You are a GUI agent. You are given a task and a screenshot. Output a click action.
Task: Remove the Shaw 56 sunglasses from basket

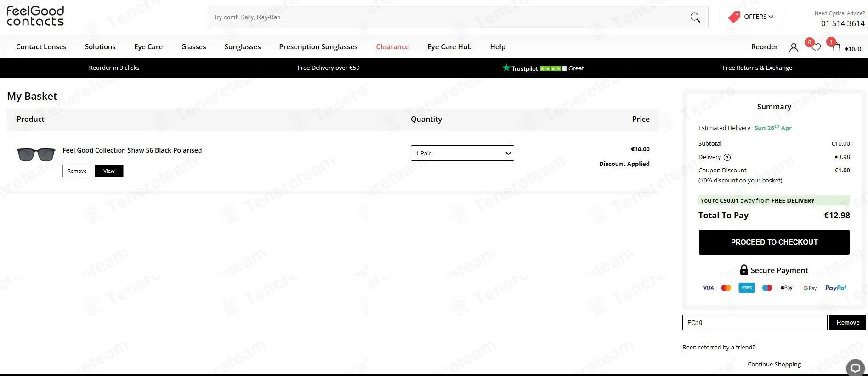pos(77,171)
